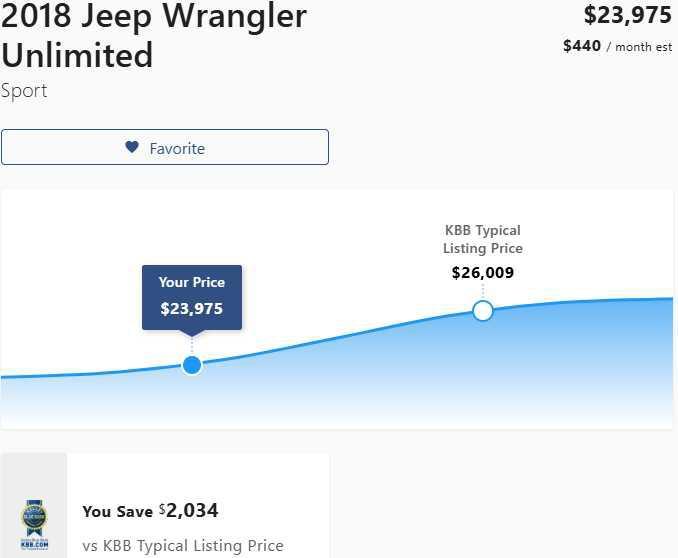Screen dimensions: 678x558
Task: Open the 2018 Jeep Wrangler Unlimited title
Action: 154,34
